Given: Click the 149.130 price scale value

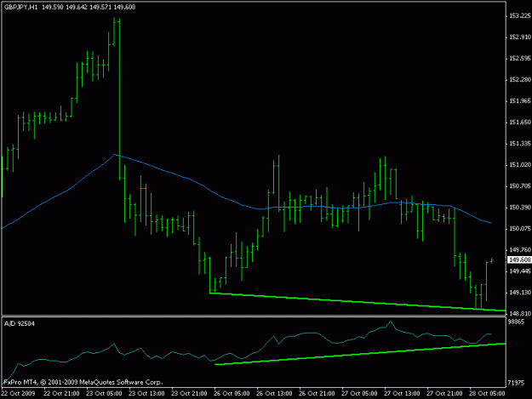Looking at the screenshot, I should click(519, 293).
